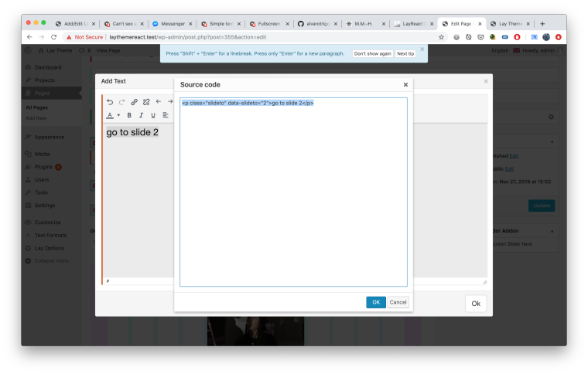Switch to the alvarotrigo GitHub tab
588x374 pixels.
(315, 24)
